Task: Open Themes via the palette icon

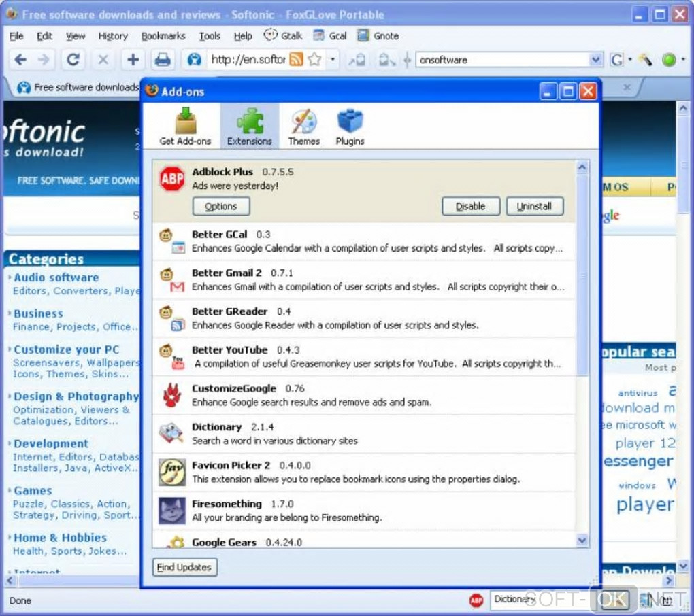Action: 303,121
